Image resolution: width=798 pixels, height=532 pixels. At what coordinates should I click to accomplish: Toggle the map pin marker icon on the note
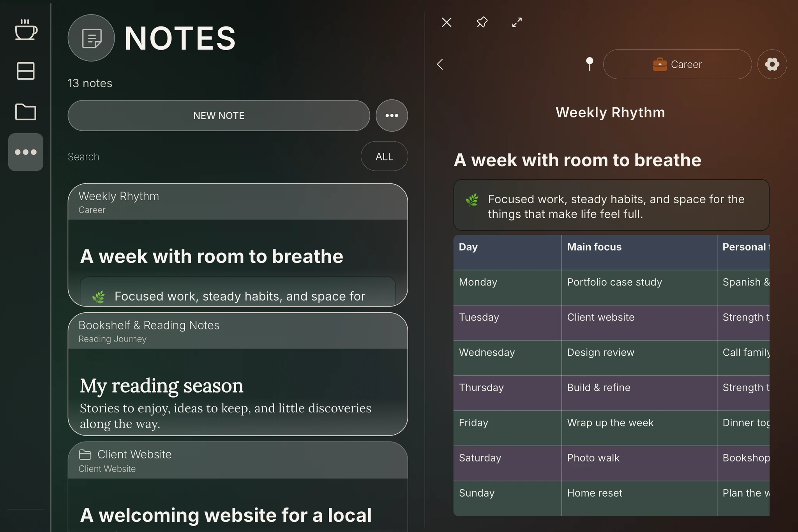(590, 64)
